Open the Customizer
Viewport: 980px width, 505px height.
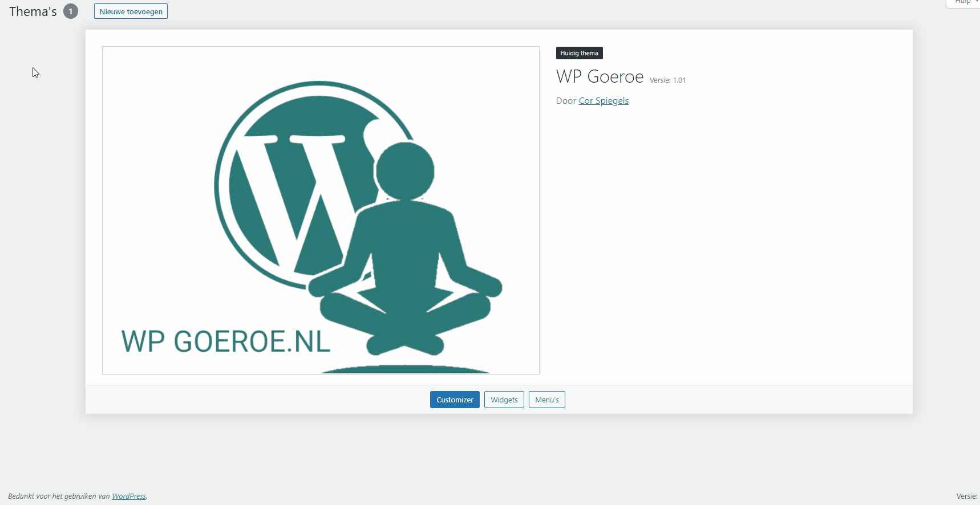[x=455, y=400]
